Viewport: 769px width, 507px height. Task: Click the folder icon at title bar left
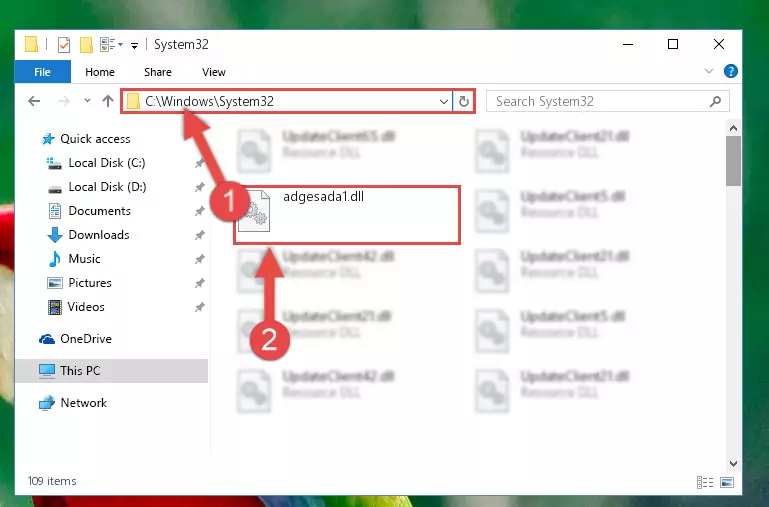pos(31,44)
